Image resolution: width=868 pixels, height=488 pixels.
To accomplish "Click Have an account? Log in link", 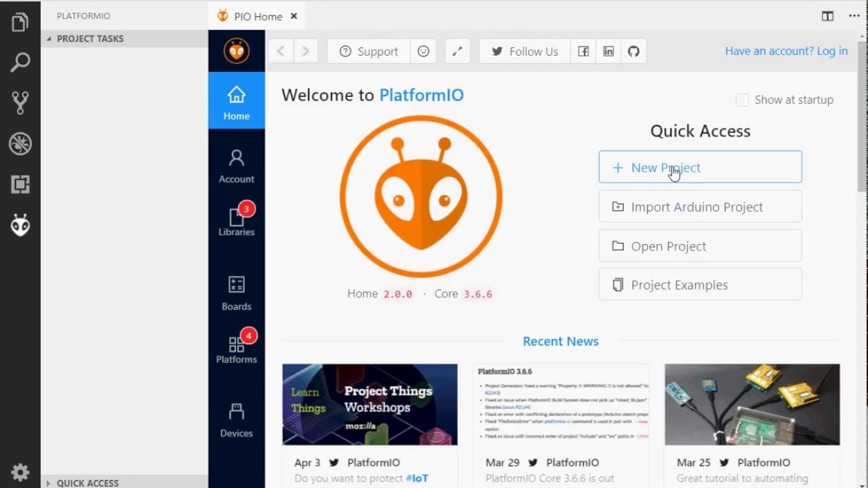I will (x=786, y=51).
